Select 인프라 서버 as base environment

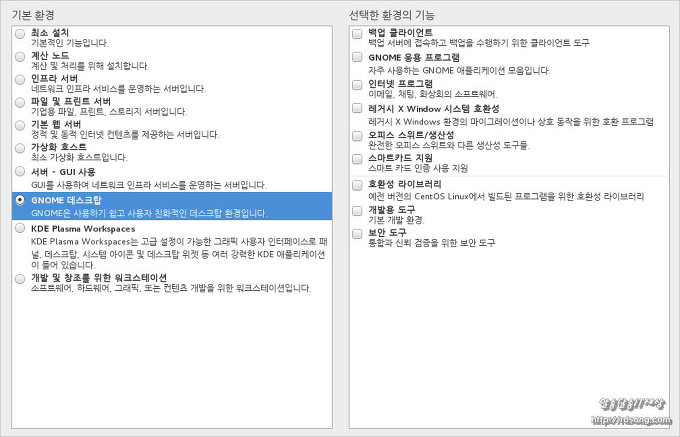click(x=20, y=80)
